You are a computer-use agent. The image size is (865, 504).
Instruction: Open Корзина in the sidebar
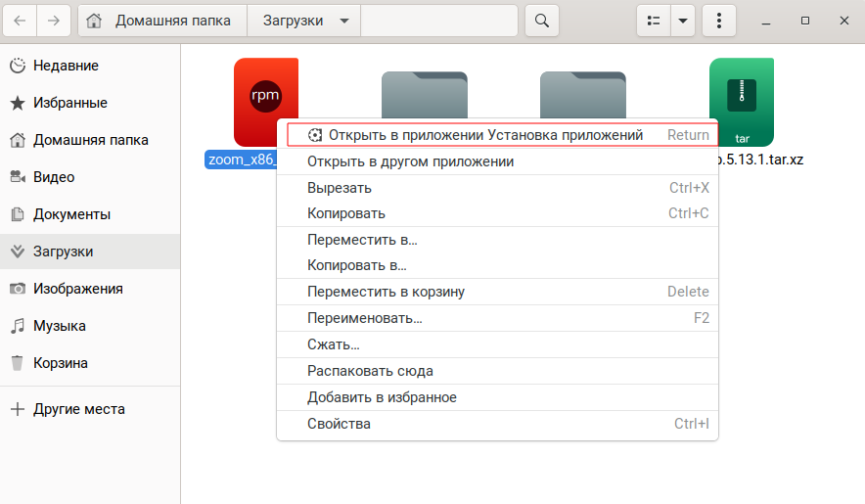61,363
